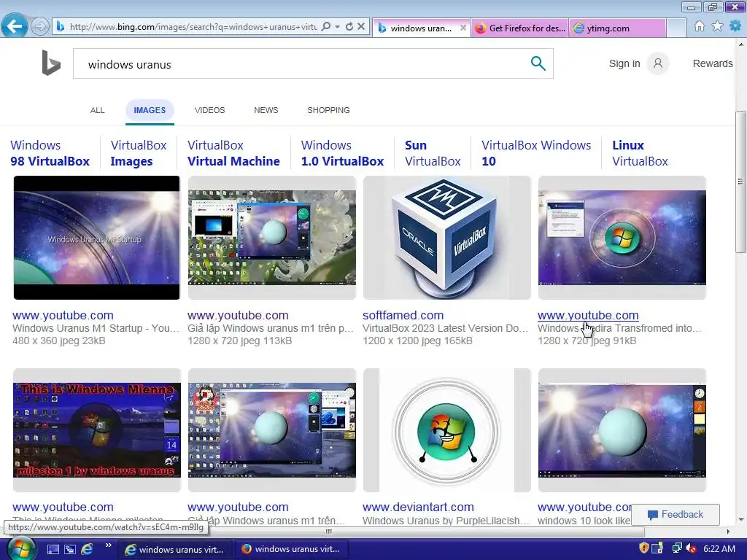747x560 pixels.
Task: Open the Windows Fedira Transformed thumbnail
Action: [x=622, y=238]
